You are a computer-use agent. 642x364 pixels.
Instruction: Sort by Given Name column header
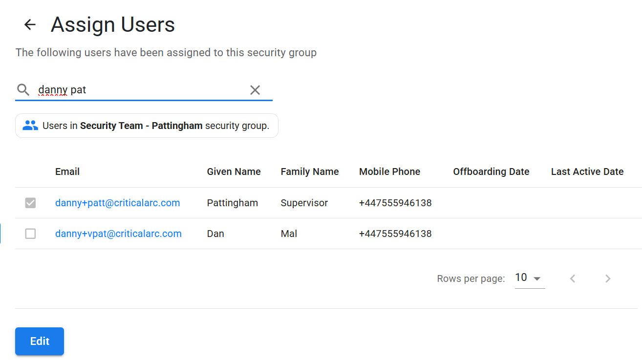pyautogui.click(x=234, y=171)
